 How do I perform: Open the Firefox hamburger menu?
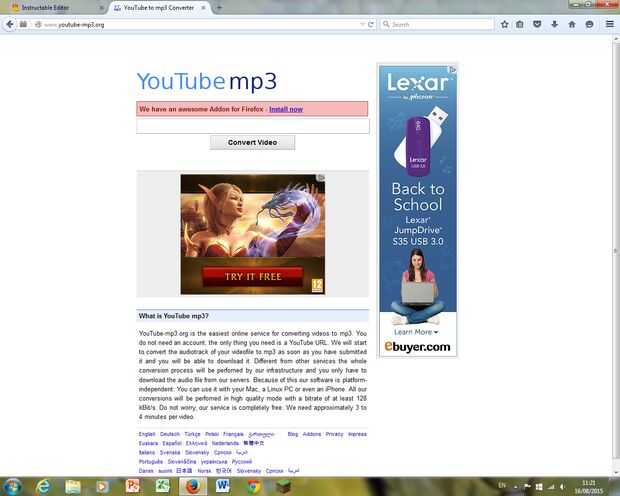610,25
